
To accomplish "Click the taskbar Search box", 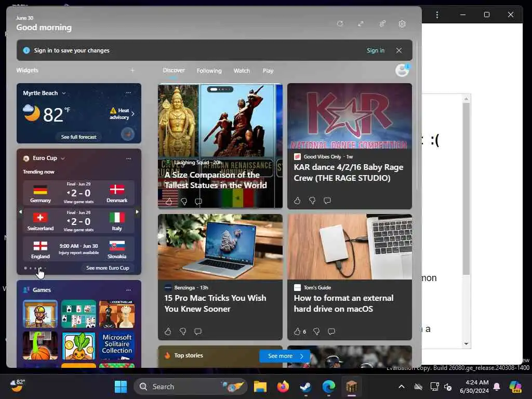I will pos(190,387).
